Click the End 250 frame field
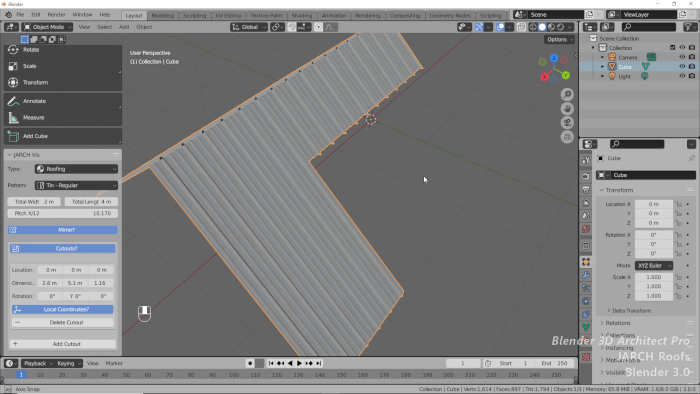The height and width of the screenshot is (394, 700). click(x=554, y=364)
